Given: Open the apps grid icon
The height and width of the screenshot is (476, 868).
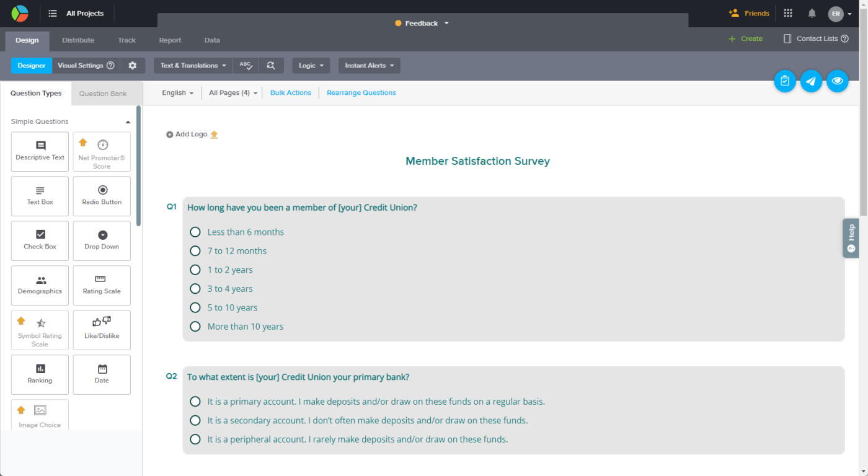Looking at the screenshot, I should click(x=788, y=13).
